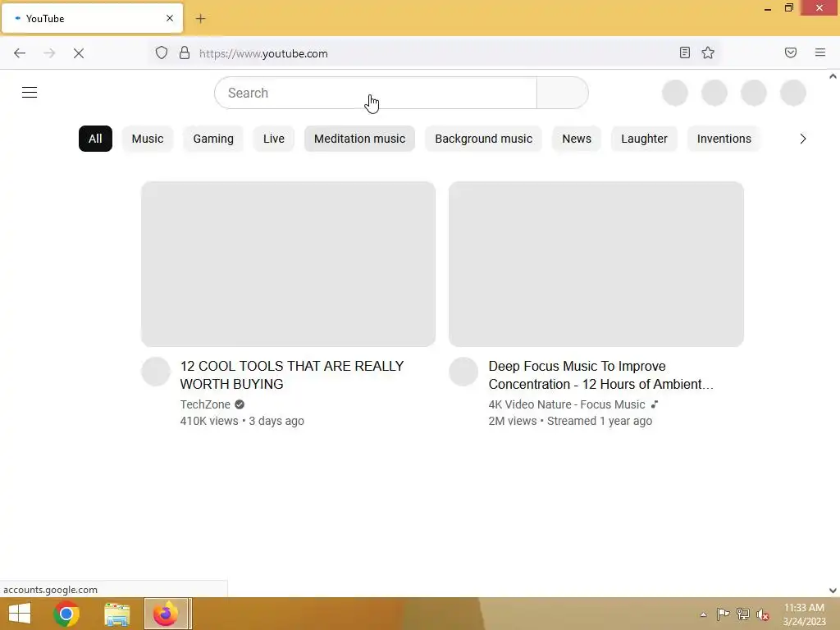The height and width of the screenshot is (630, 840).
Task: Click the address bar URL youtube.com
Action: click(x=263, y=53)
